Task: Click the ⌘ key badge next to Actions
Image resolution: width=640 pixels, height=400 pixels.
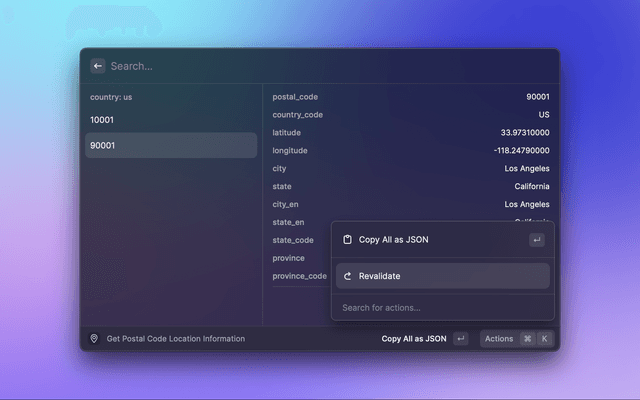Action: point(527,339)
